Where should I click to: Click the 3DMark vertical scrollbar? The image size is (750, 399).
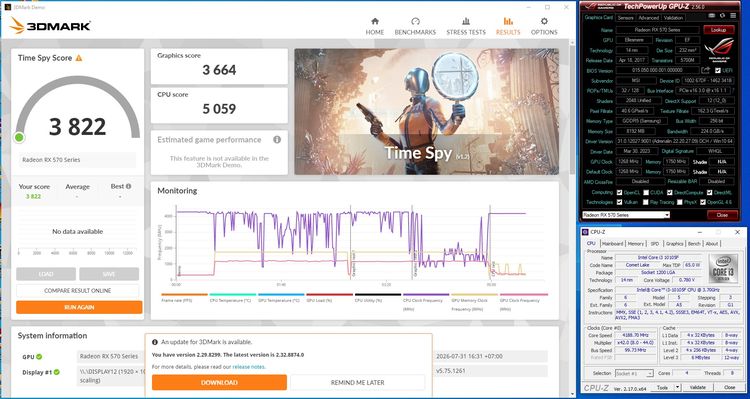[572, 110]
